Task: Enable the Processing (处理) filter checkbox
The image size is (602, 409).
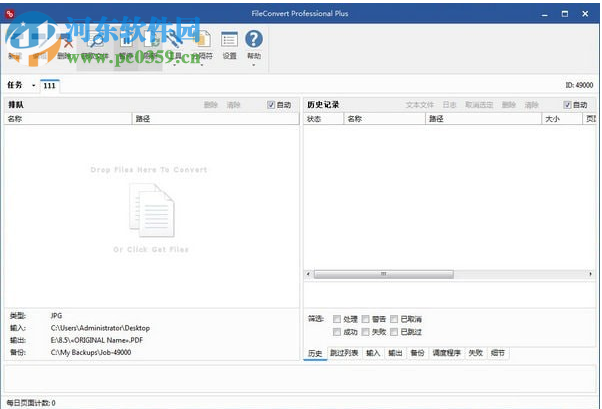Action: [x=337, y=319]
